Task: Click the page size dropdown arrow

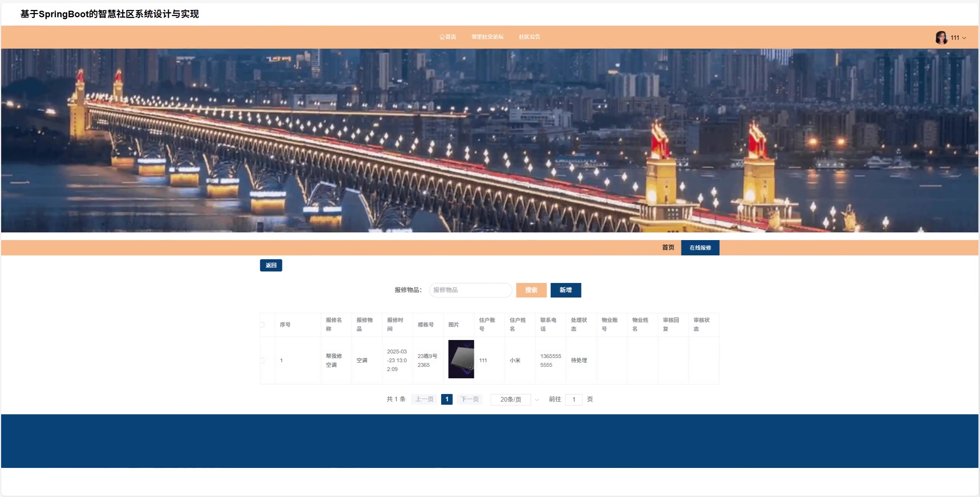Action: pyautogui.click(x=537, y=400)
